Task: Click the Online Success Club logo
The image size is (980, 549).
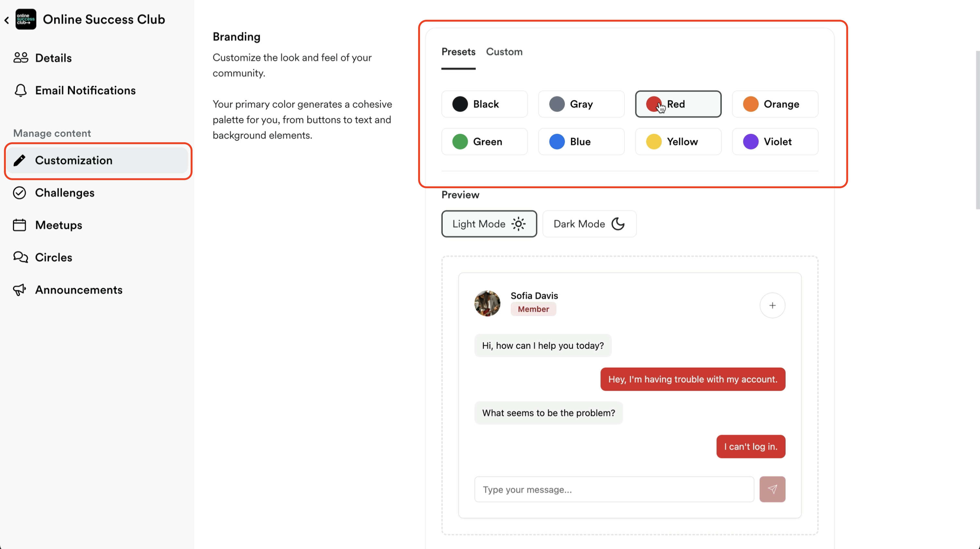Action: (x=26, y=19)
